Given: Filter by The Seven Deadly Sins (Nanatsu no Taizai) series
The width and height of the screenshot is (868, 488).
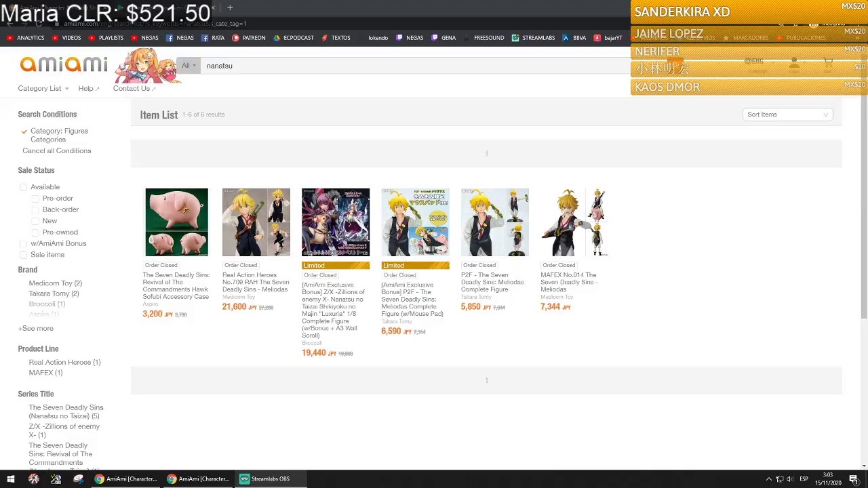Looking at the screenshot, I should (x=66, y=412).
